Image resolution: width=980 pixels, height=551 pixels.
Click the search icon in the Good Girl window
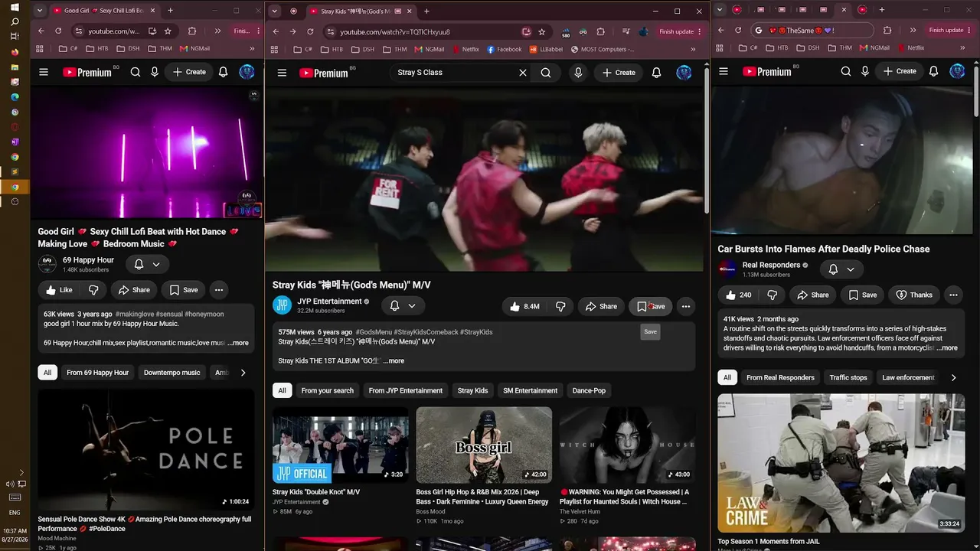coord(136,72)
